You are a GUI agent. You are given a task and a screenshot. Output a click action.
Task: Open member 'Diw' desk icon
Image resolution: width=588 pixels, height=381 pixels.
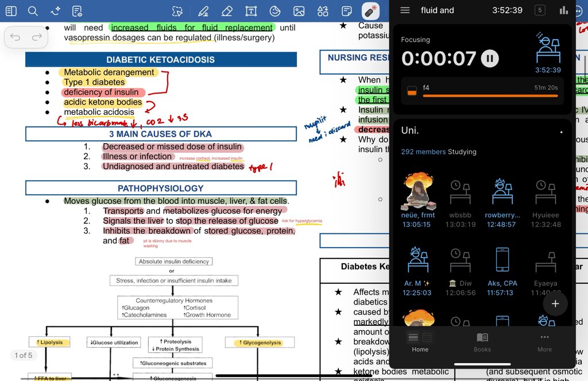(460, 260)
